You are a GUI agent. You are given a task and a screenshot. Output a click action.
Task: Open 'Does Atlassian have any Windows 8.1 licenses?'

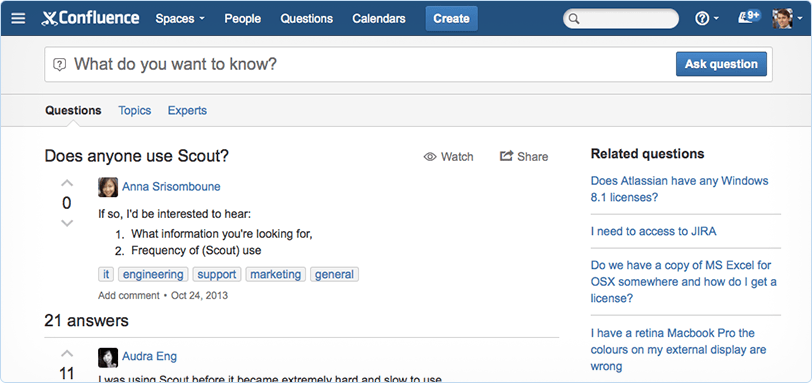tap(679, 189)
